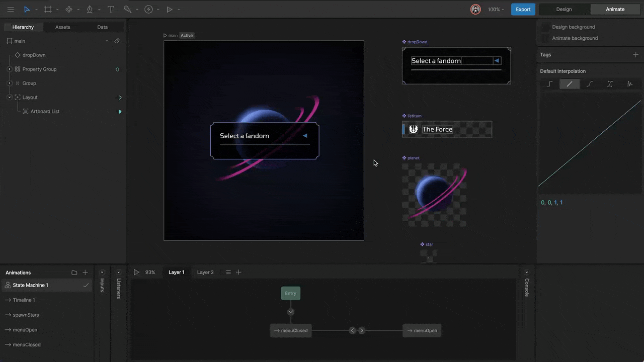
Task: Open the hamburger main menu
Action: (11, 10)
